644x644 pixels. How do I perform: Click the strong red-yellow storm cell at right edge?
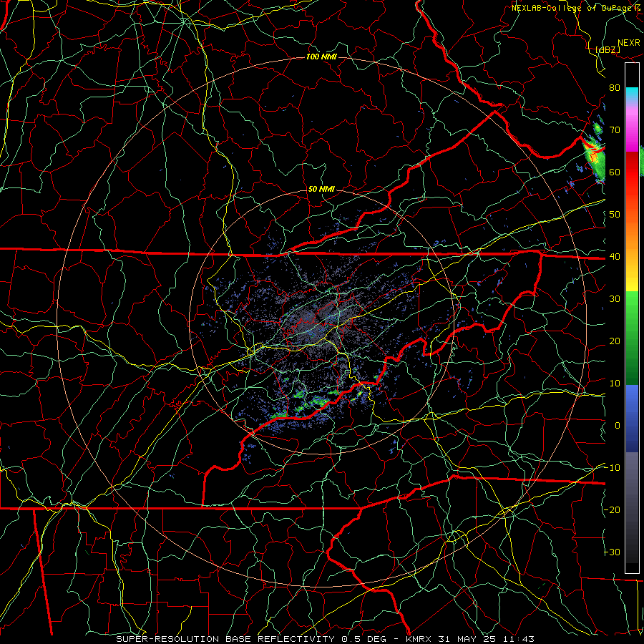[x=595, y=157]
